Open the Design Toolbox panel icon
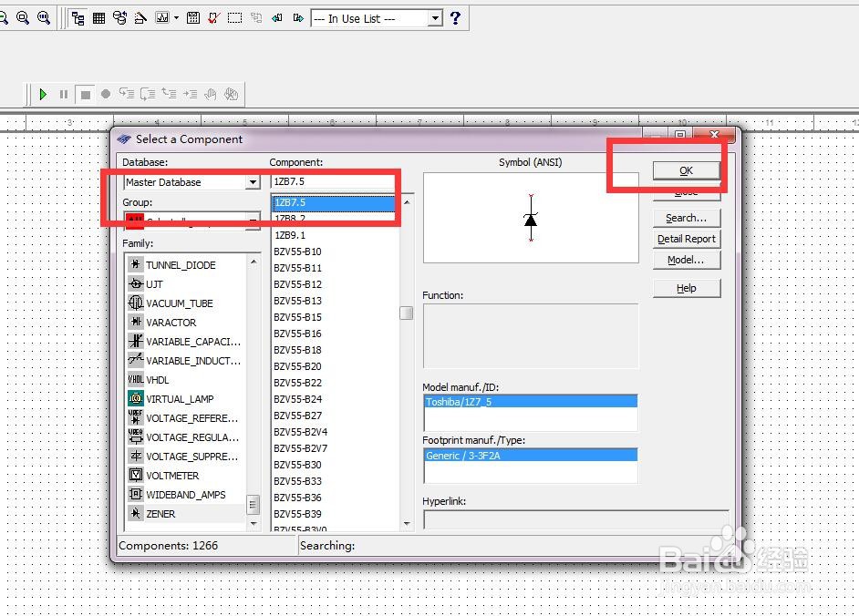 coord(78,18)
